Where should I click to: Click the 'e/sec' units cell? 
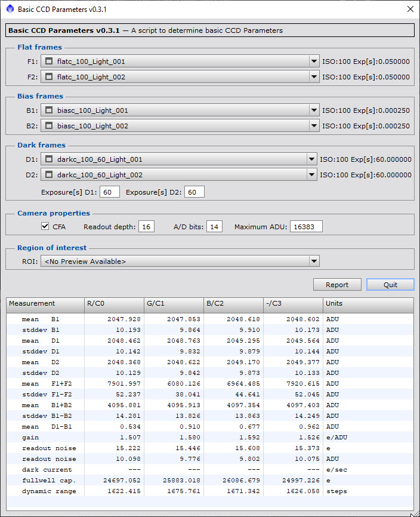(x=336, y=469)
